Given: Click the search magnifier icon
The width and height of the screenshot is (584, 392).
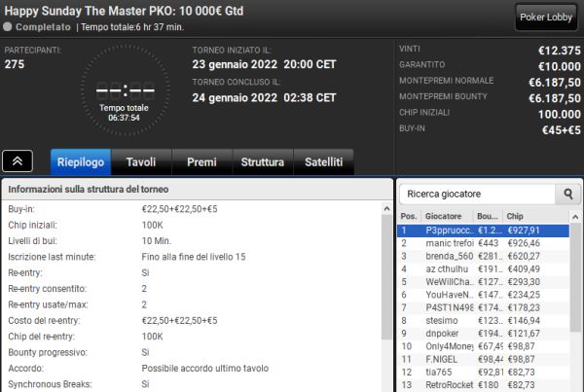Looking at the screenshot, I should (568, 194).
